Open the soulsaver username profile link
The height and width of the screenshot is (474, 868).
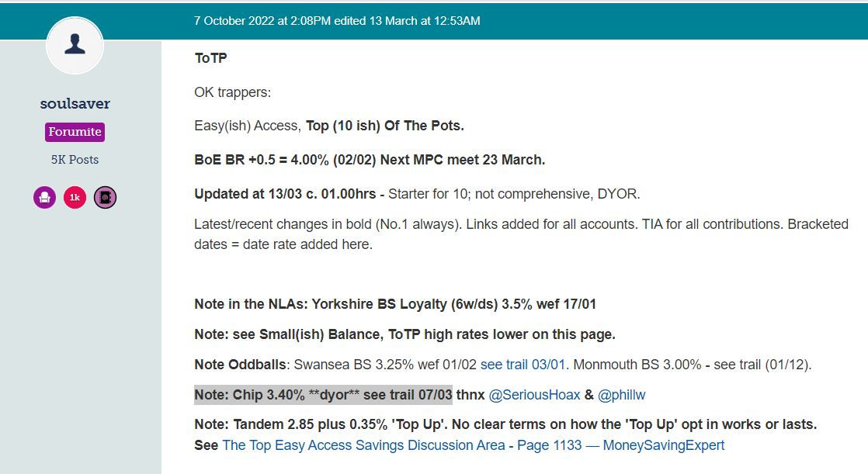(75, 103)
